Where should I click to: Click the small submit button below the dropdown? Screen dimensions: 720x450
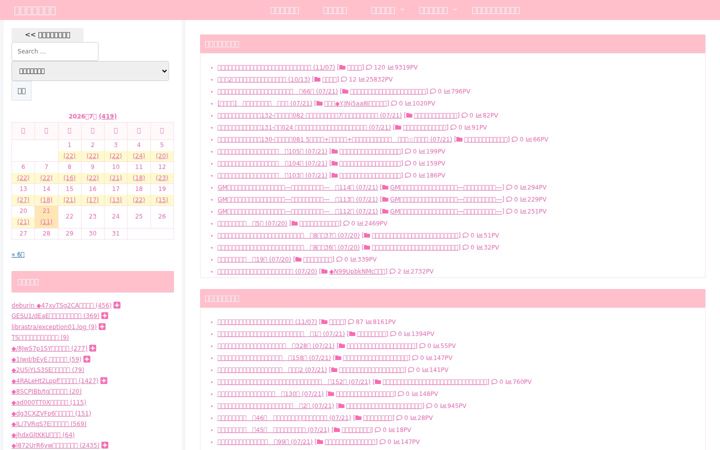tap(22, 91)
